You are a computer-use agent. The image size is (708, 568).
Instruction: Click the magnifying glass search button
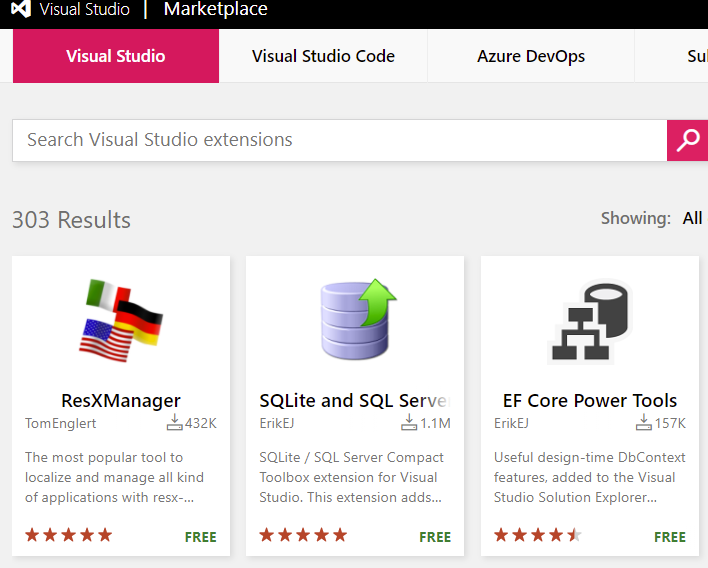(x=687, y=140)
